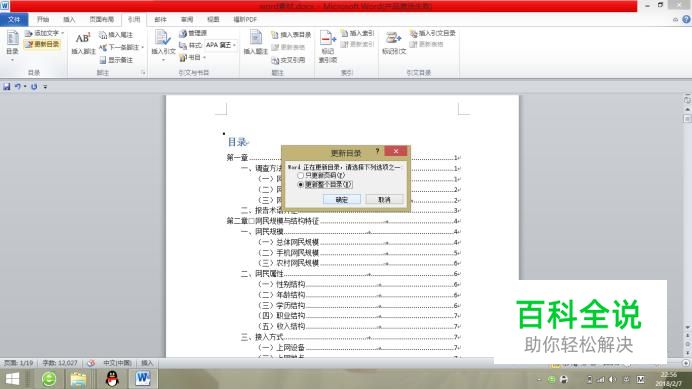Click the Undo icon in quick access toolbar
Viewport: 692px width, 389px height.
coord(18,87)
